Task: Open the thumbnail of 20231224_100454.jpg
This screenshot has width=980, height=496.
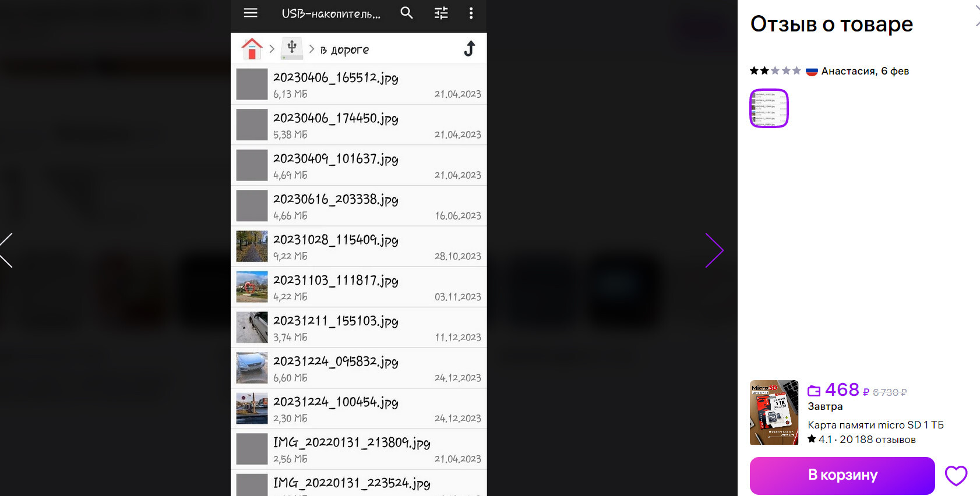Action: click(252, 408)
